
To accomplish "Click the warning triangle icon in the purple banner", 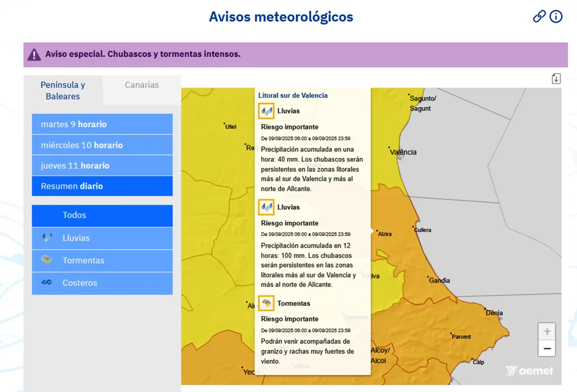I will [x=34, y=54].
